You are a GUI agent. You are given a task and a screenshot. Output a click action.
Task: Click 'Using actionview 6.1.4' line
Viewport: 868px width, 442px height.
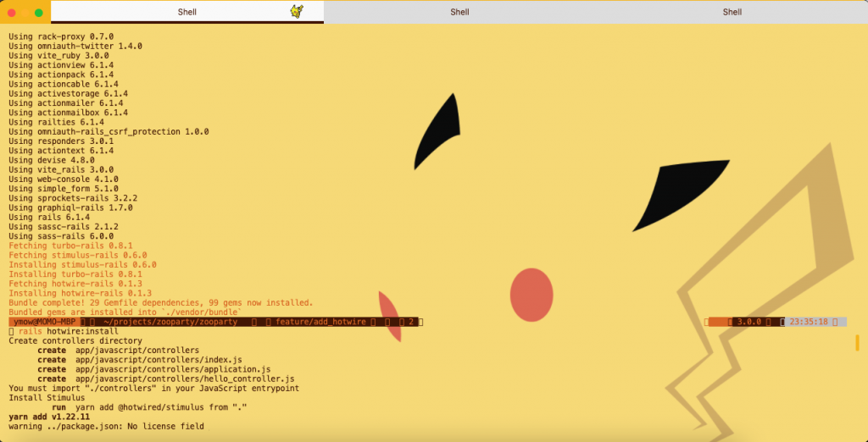pos(61,64)
